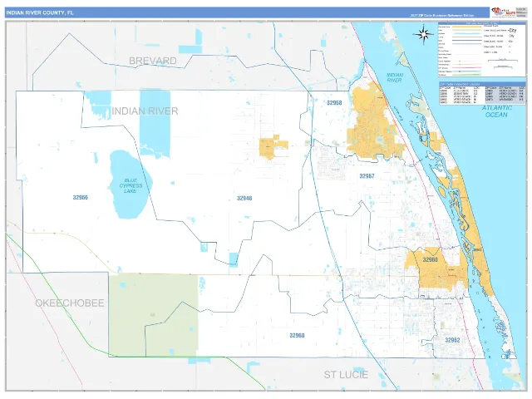Click the 'INDIAN RIVER COUNTY, FL' title
The image size is (532, 399).
(x=39, y=13)
